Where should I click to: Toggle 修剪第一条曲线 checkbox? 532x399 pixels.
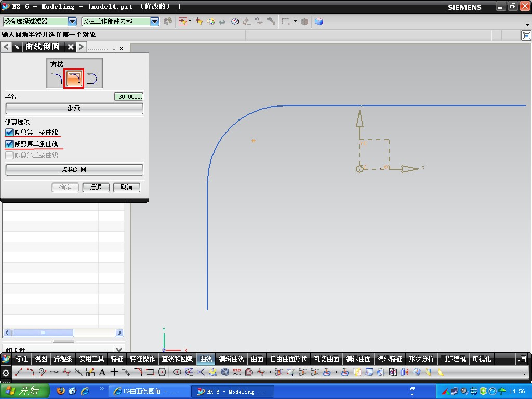tap(9, 132)
